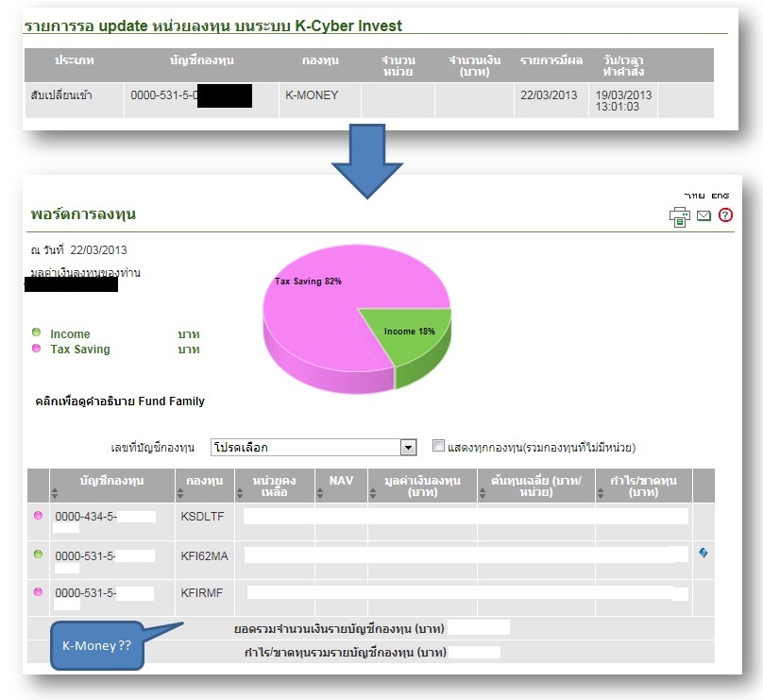Select the KFI62MA fund name
Viewport: 763px width, 700px height.
tap(204, 555)
